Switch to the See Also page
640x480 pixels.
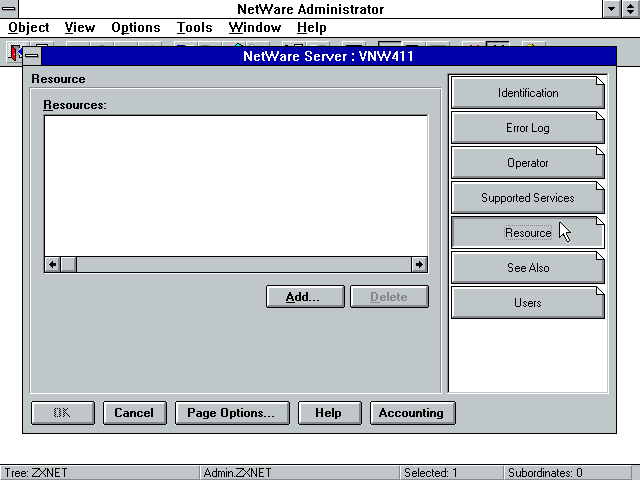528,268
